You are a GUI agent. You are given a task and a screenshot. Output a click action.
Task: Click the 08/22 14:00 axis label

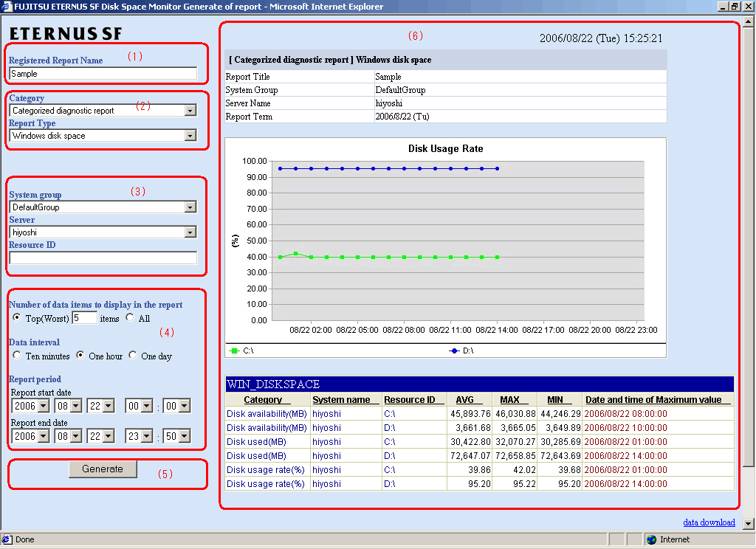pos(497,330)
